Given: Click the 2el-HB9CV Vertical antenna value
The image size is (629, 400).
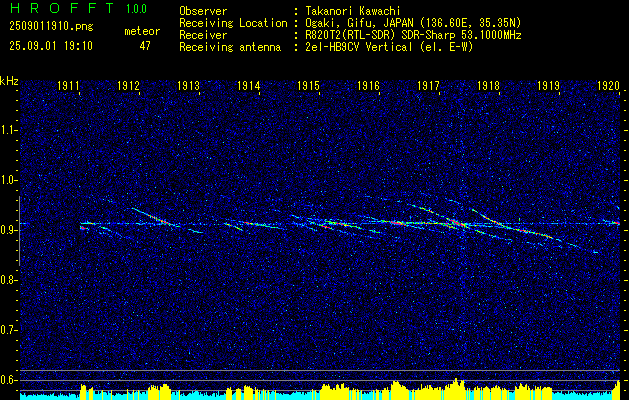Looking at the screenshot, I should (x=389, y=47).
